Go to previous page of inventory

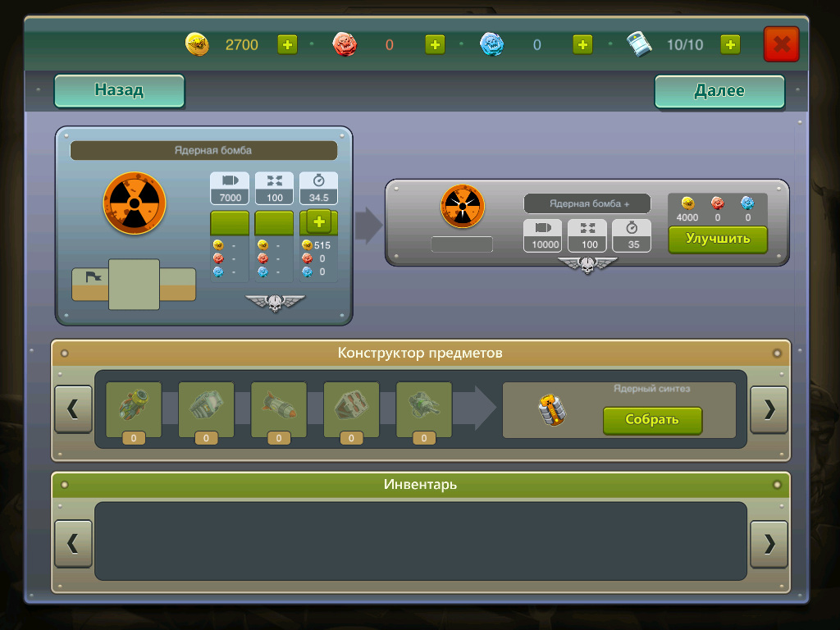[73, 544]
